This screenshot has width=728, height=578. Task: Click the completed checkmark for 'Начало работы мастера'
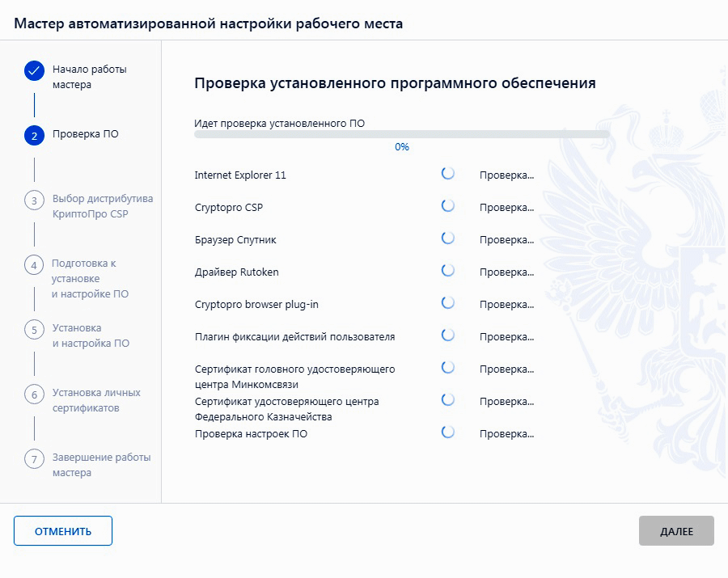pyautogui.click(x=34, y=71)
